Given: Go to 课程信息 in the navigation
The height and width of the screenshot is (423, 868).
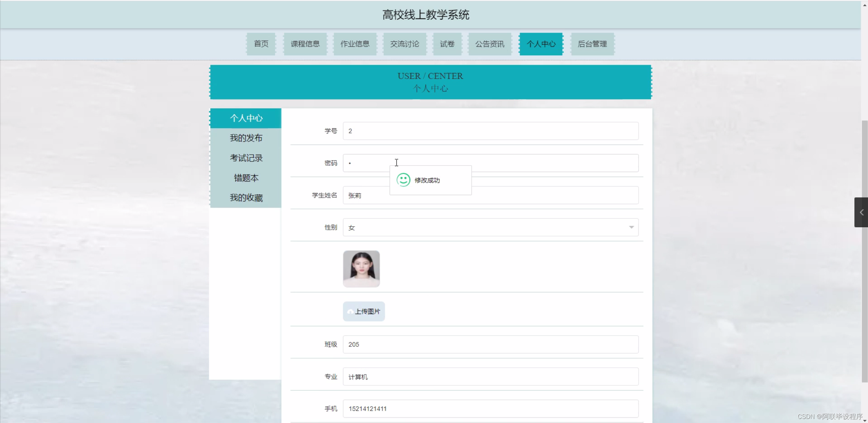Looking at the screenshot, I should [x=305, y=44].
